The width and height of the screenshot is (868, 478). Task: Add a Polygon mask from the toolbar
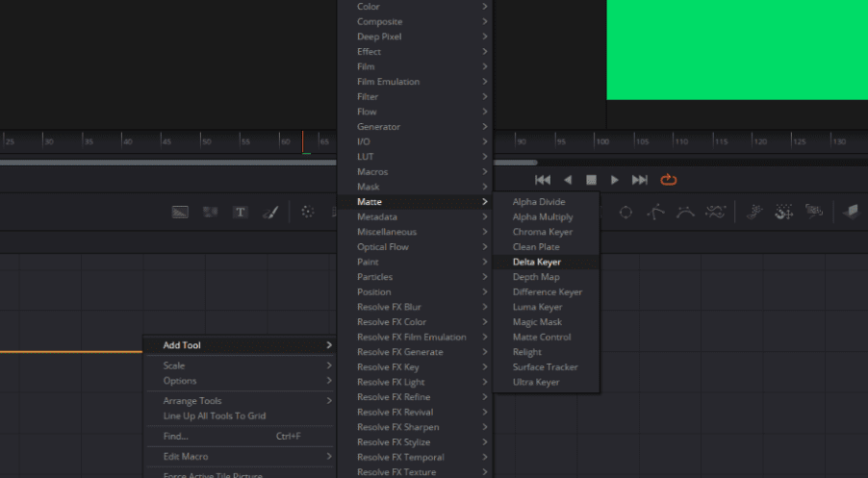pyautogui.click(x=656, y=212)
